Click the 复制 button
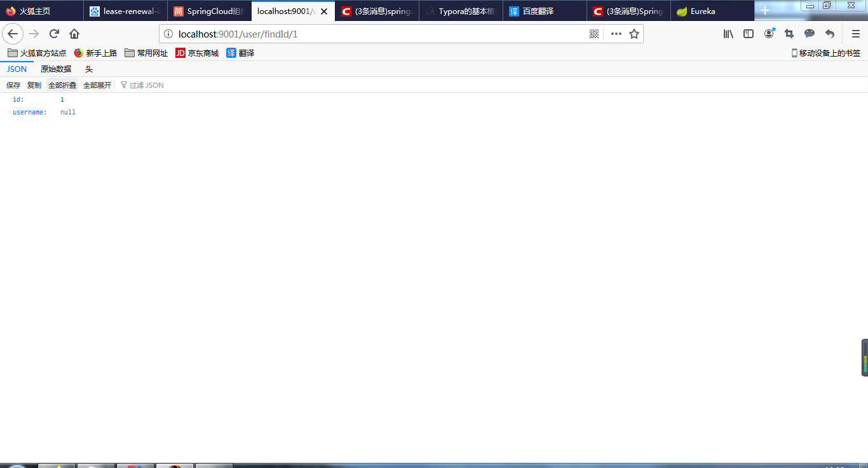This screenshot has width=868, height=468. tap(34, 85)
